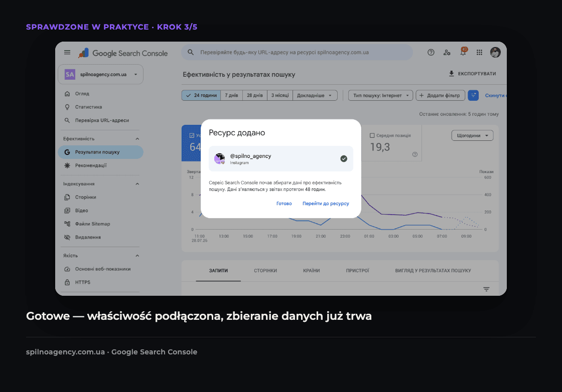Click the Google Search Console logo
The image size is (562, 392).
pyautogui.click(x=123, y=53)
